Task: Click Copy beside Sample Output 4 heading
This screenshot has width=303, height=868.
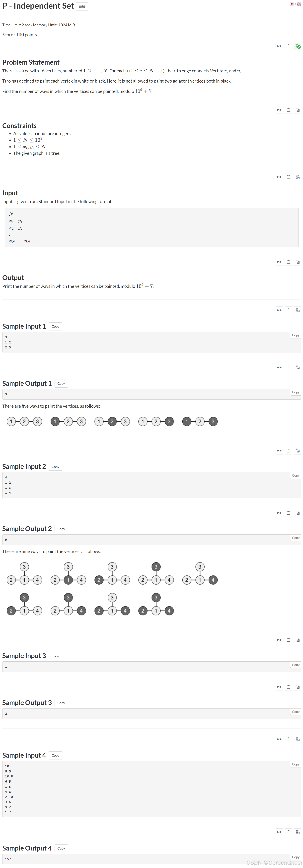Action: (61, 848)
